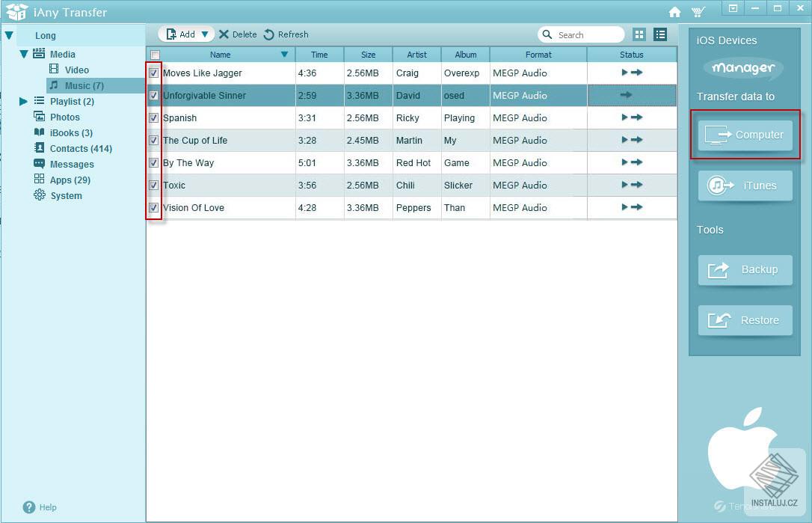Transfer data to Computer

click(x=745, y=135)
